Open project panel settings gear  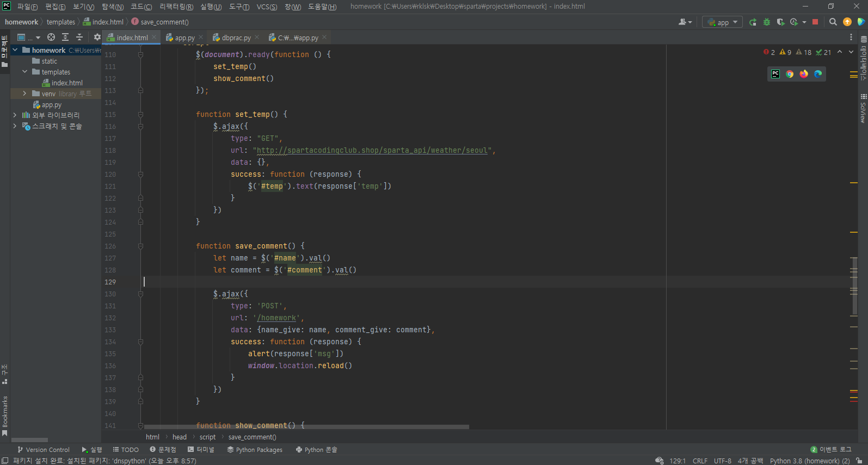point(97,37)
